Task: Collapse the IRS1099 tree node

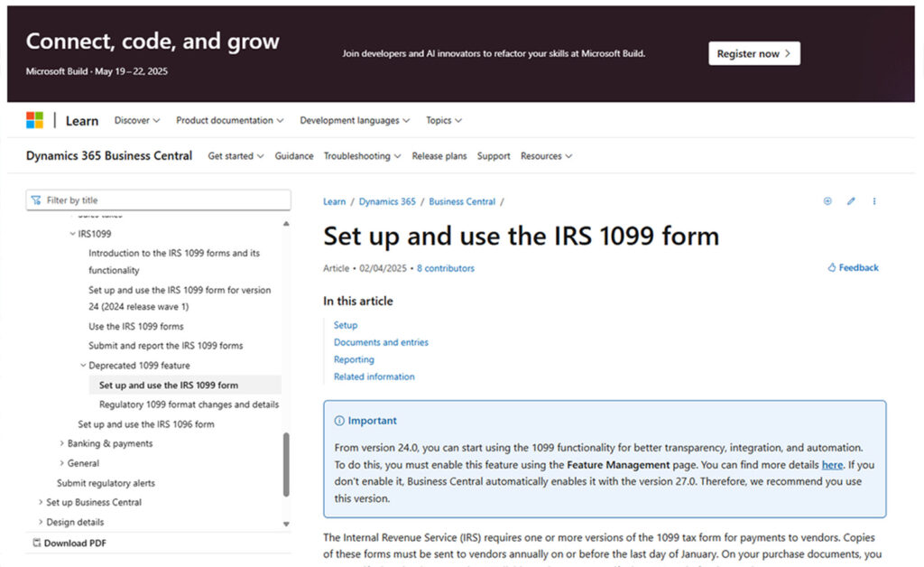Action: tap(72, 234)
